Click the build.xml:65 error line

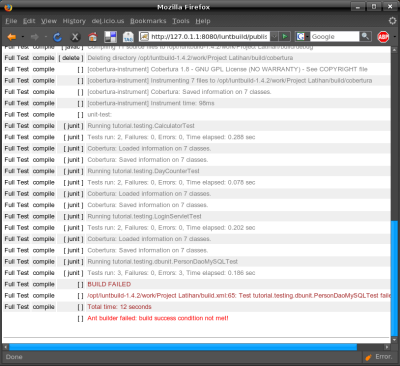point(239,295)
